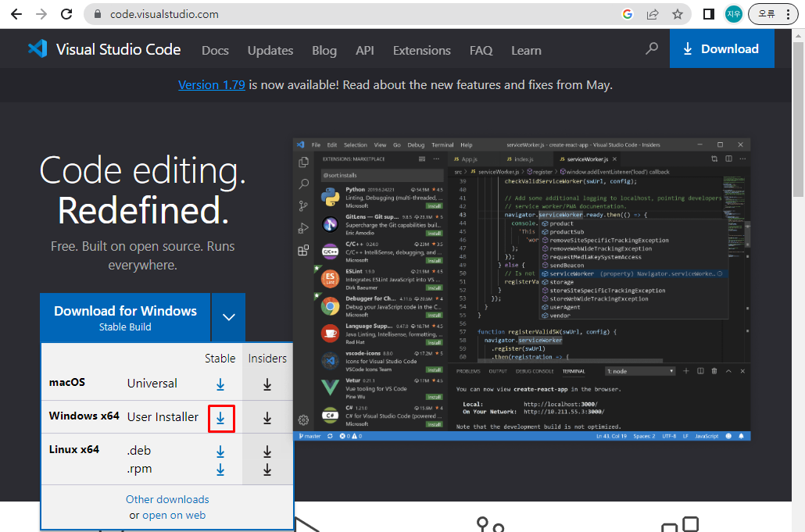The width and height of the screenshot is (805, 532).
Task: Click the Visual Studio Code logo
Action: (38, 48)
